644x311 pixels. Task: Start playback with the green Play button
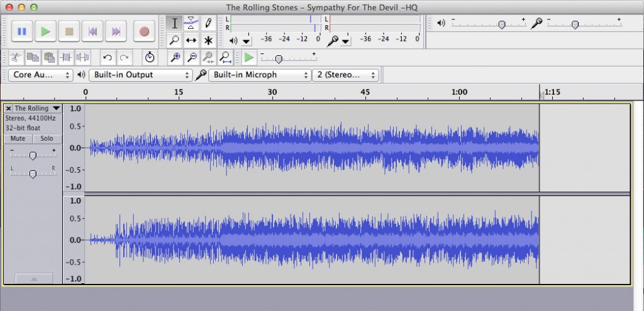(x=45, y=31)
